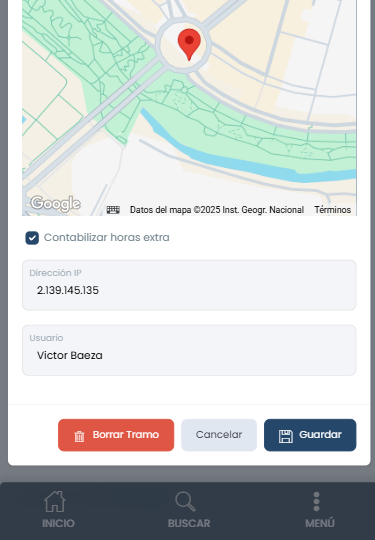Go to the Inicio home icon
Viewport: 375px width, 540px height.
55,501
